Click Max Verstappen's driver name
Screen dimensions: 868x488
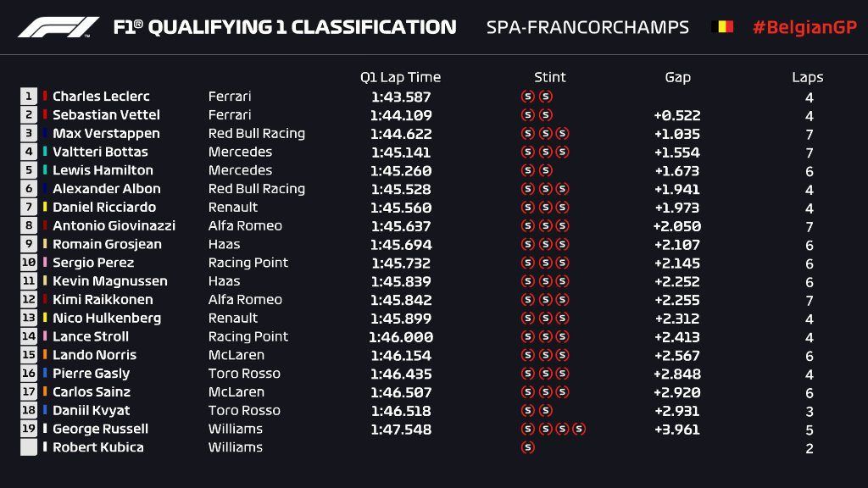[x=106, y=134]
